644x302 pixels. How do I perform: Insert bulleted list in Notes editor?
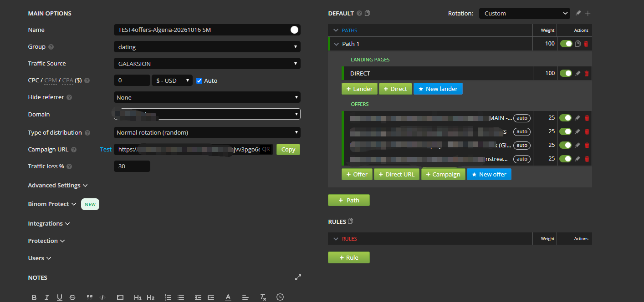point(181,297)
